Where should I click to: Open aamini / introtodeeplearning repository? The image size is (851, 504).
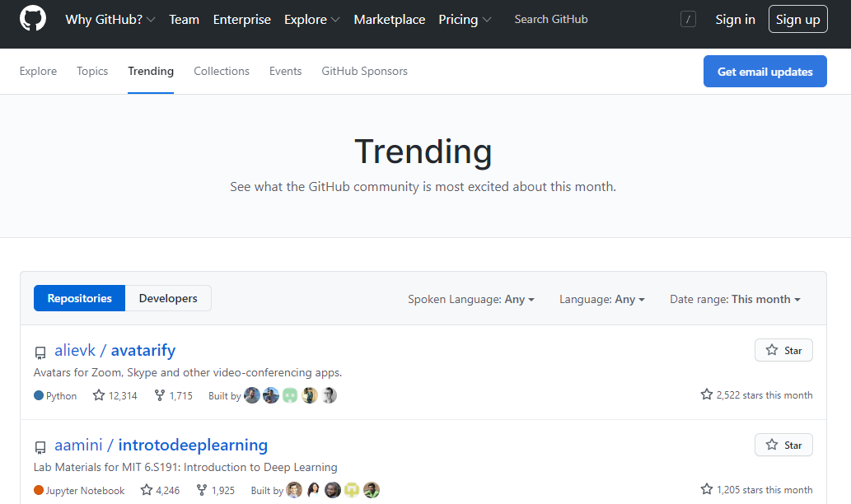coord(161,445)
